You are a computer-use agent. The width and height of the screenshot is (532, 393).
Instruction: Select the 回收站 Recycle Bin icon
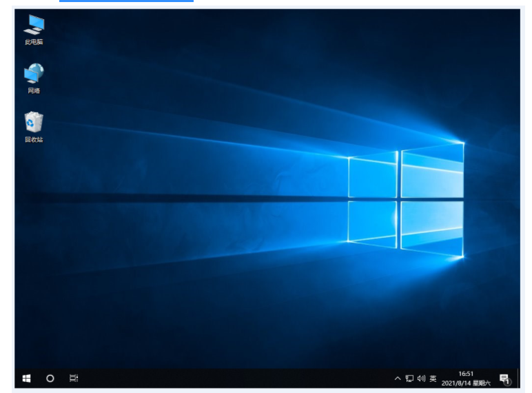point(34,122)
